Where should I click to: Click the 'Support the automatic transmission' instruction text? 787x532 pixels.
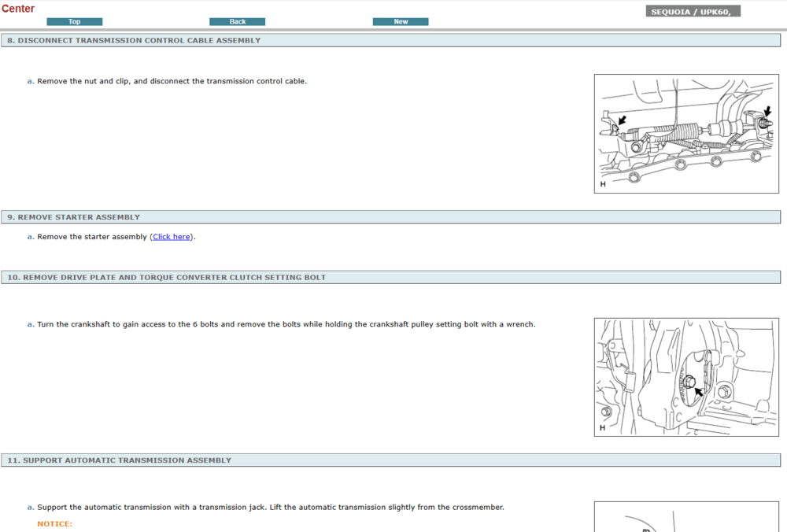[270, 508]
